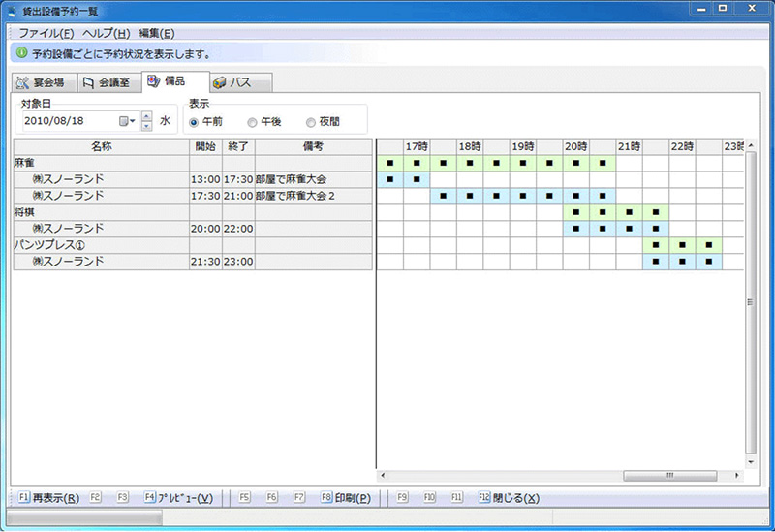The image size is (775, 532).
Task: Click the horizontal scrollbar left arrow
Action: 383,476
